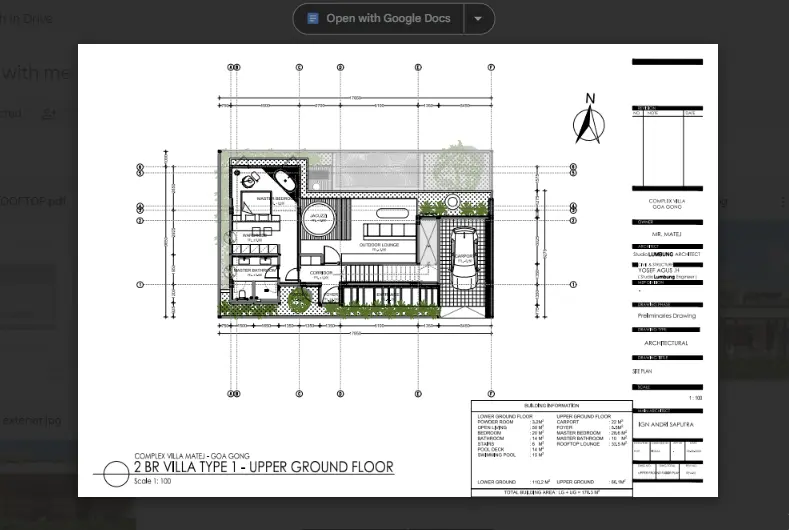Click exterior.jpg file in background Drive list

tap(31, 420)
